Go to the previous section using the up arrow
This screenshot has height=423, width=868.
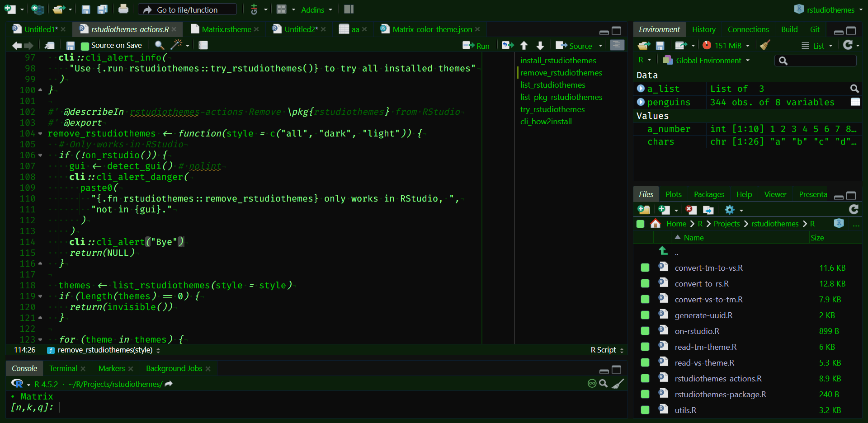pyautogui.click(x=524, y=45)
